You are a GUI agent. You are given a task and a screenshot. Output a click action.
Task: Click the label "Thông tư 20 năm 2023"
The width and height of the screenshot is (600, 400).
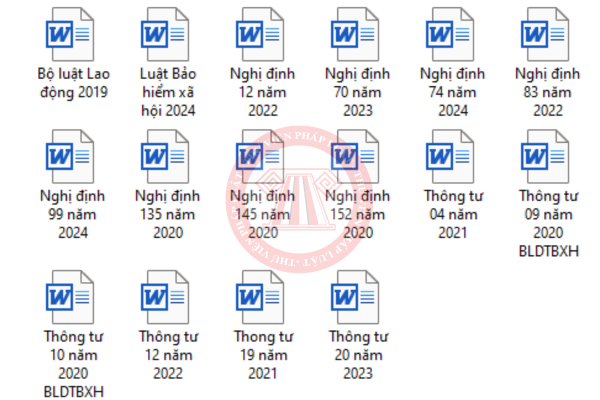pos(359,355)
